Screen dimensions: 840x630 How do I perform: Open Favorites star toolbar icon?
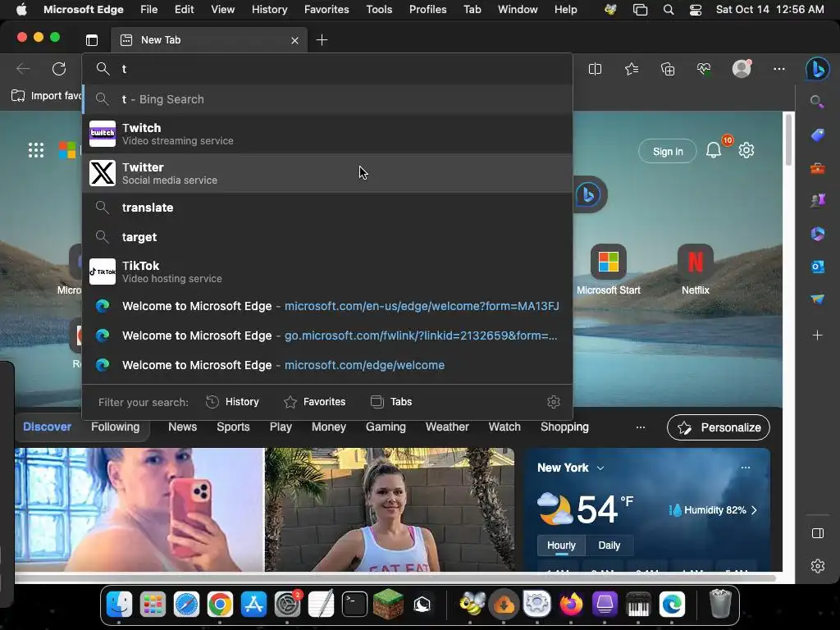[632, 69]
